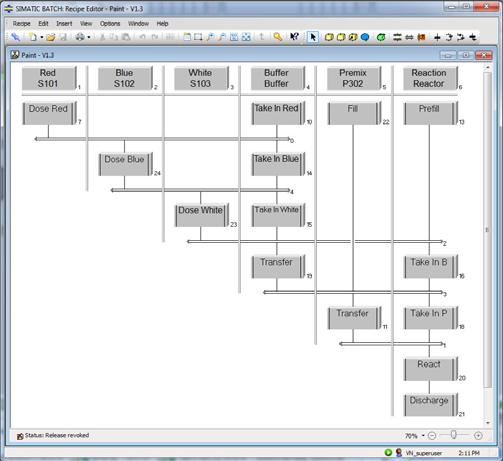
Task: Select the Dose Red step
Action: click(x=49, y=113)
